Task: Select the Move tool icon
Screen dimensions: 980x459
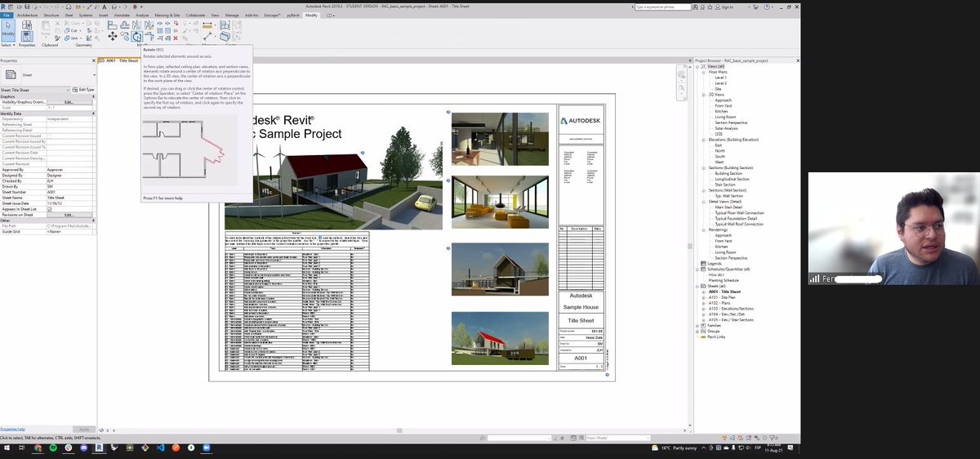Action: [x=113, y=36]
